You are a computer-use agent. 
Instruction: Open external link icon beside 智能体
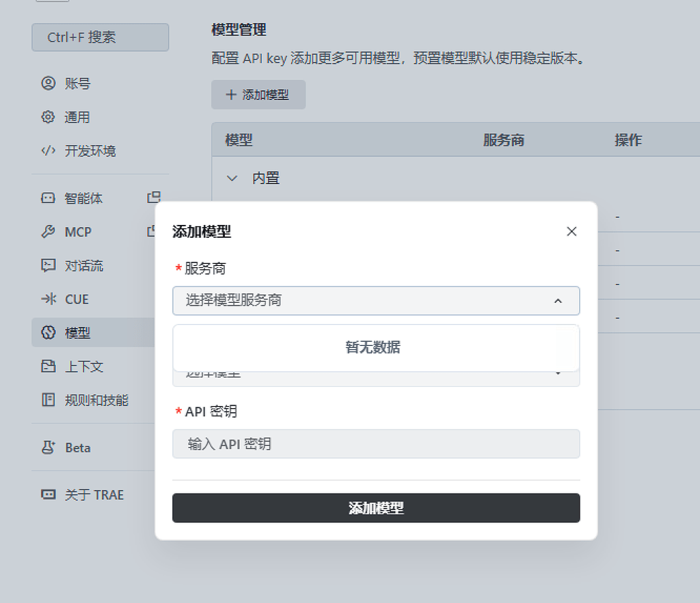click(x=154, y=198)
